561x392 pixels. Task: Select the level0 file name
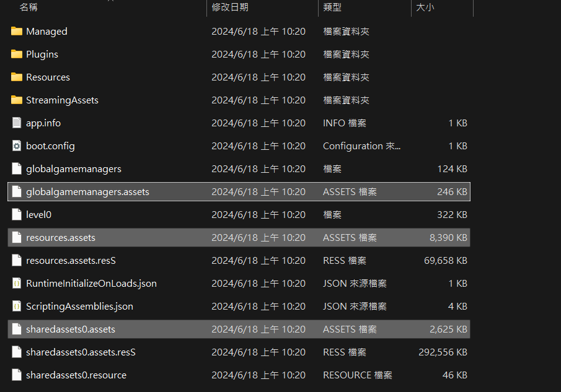click(x=40, y=215)
